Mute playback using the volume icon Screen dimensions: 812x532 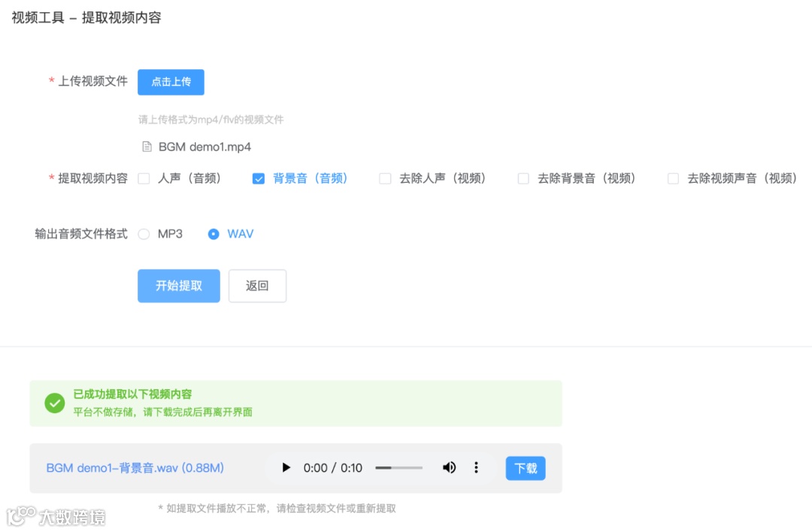pos(449,467)
